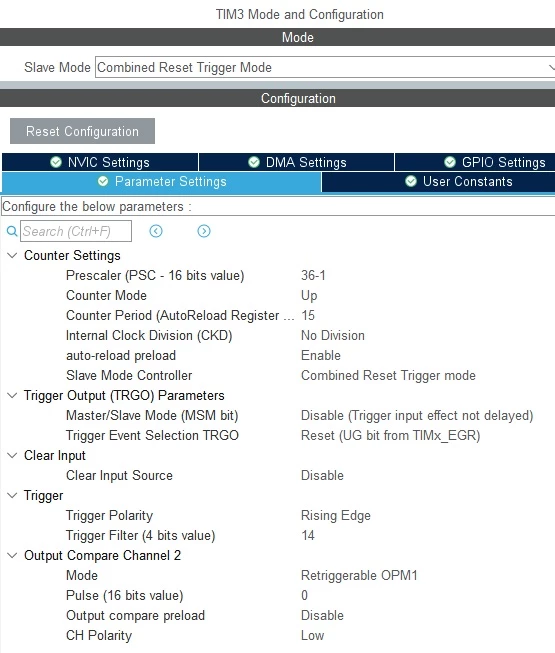Select the Internal Clock Division (CKD) label

149,335
